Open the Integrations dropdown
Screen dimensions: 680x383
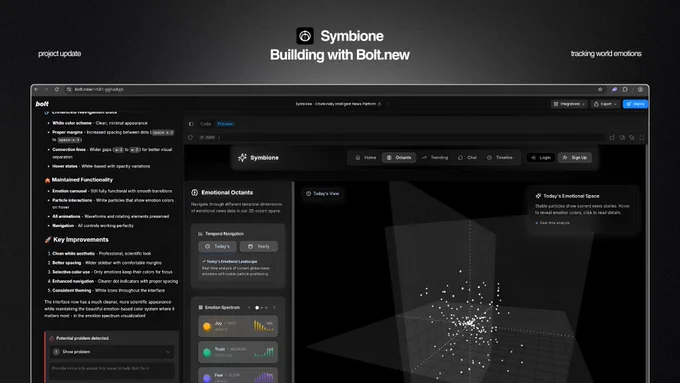pyautogui.click(x=569, y=104)
